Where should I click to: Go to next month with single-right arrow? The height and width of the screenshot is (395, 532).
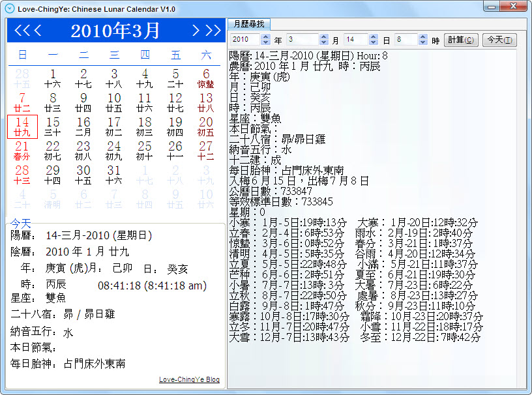click(196, 31)
